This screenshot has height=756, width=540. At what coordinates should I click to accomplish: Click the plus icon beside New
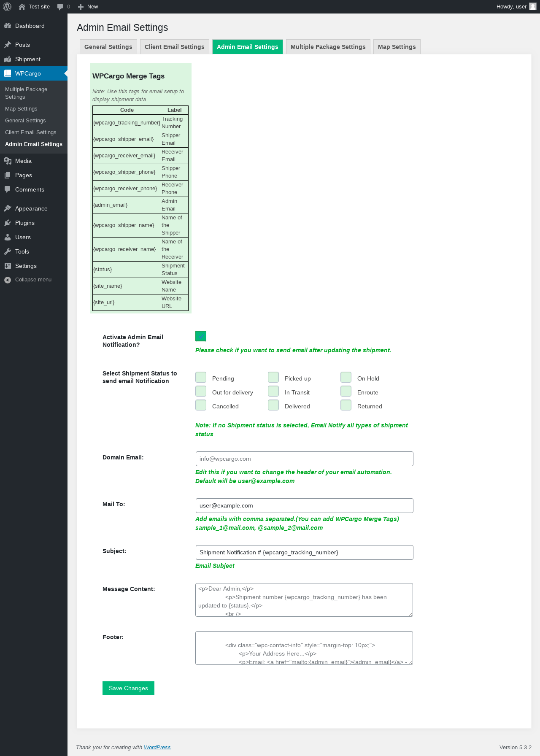(x=81, y=7)
